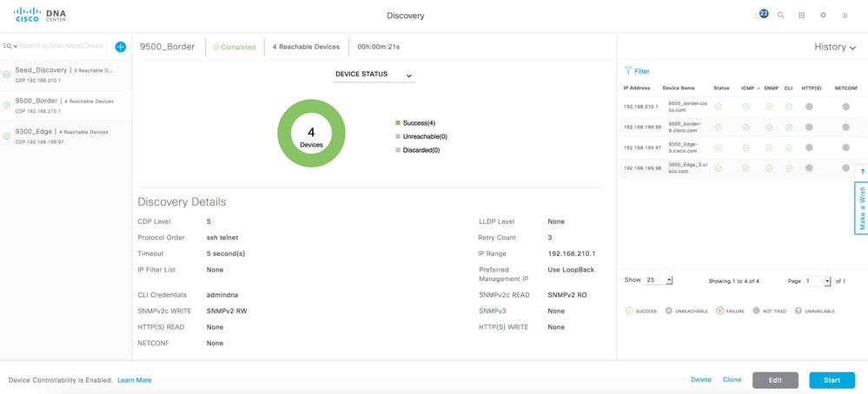Select 9500_Border in the discovery list

click(x=66, y=105)
